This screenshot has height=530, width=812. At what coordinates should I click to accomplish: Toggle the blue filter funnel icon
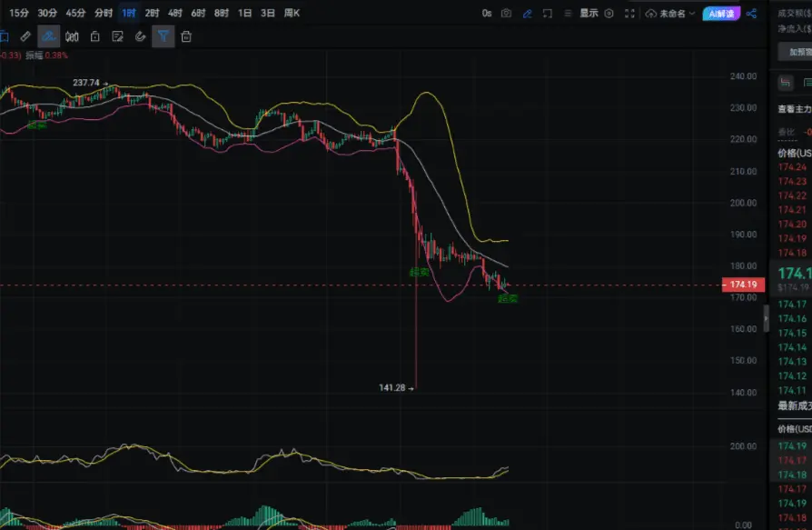[x=163, y=36]
